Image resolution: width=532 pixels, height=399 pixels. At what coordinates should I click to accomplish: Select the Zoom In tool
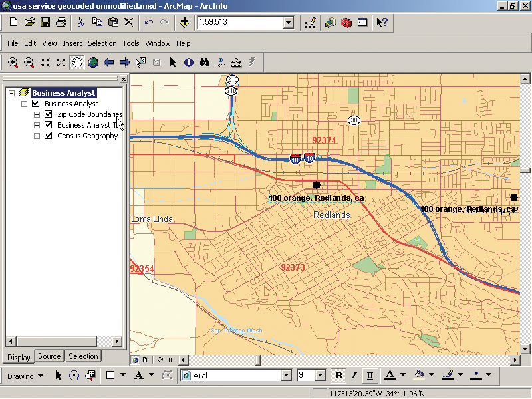click(x=13, y=63)
